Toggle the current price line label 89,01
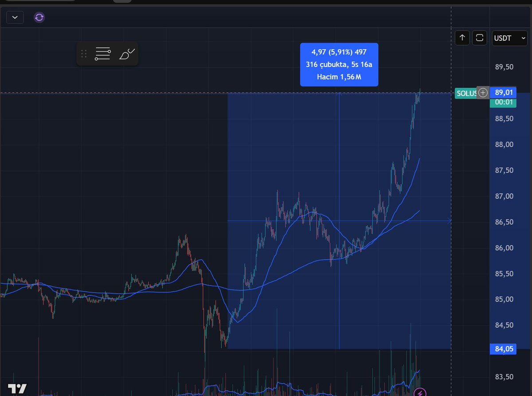This screenshot has height=396, width=532. click(x=504, y=93)
